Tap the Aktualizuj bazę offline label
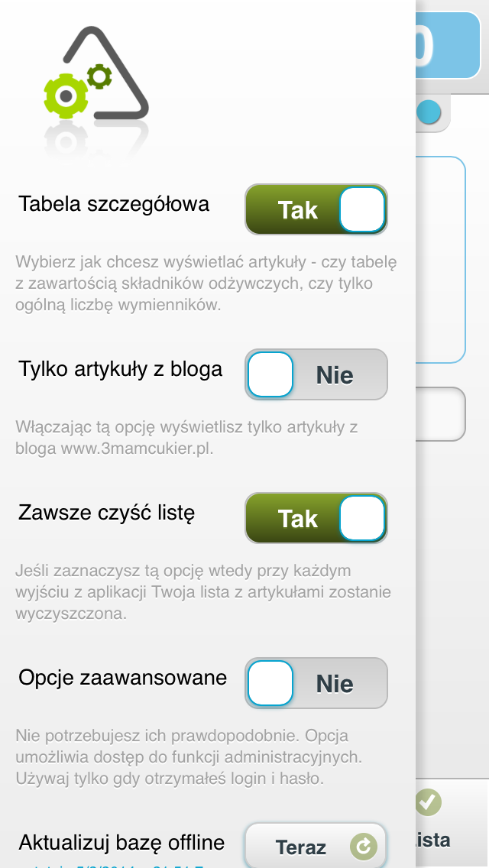The width and height of the screenshot is (489, 868). (122, 843)
